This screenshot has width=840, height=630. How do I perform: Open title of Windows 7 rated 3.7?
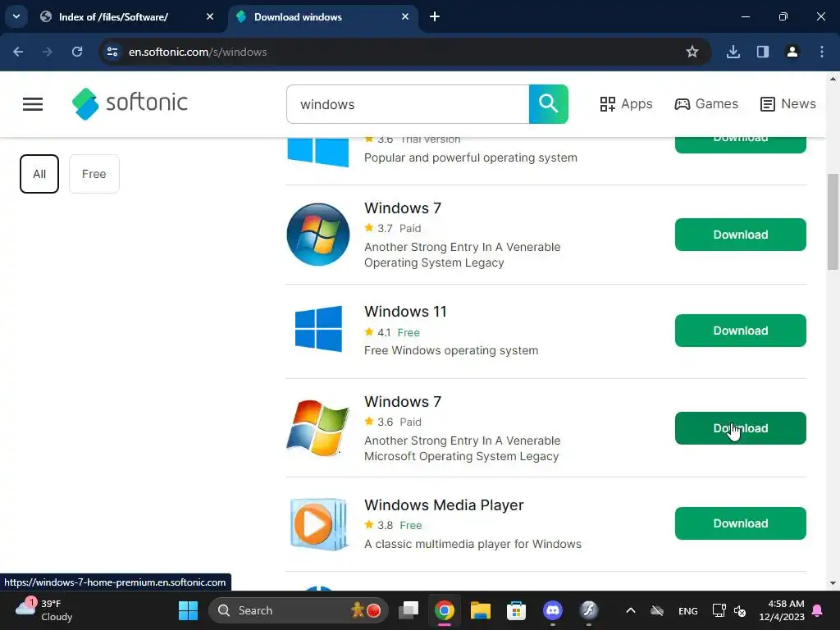point(402,208)
